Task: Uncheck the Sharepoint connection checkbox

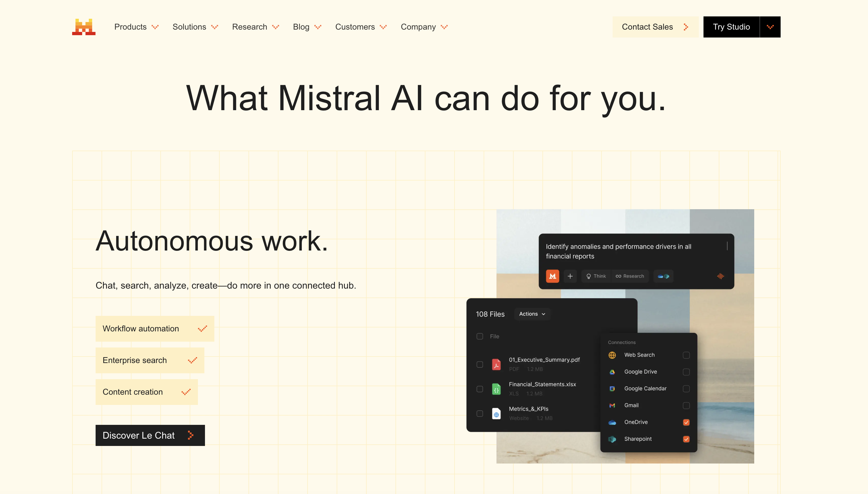Action: pos(686,439)
